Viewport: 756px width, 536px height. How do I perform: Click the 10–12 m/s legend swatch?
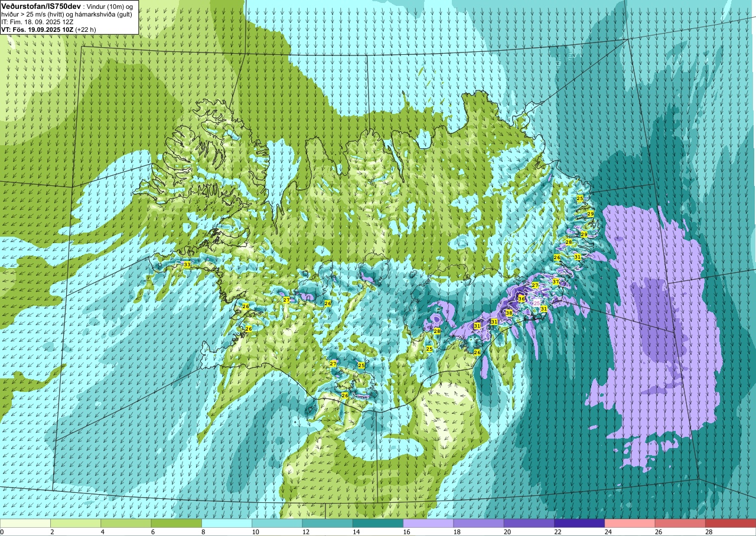pos(277,523)
